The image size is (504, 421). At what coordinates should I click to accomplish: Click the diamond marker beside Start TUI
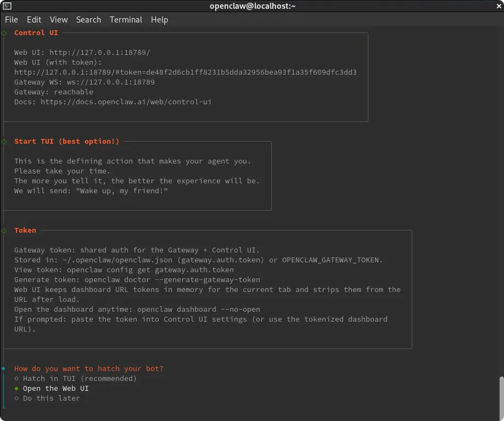tap(4, 142)
